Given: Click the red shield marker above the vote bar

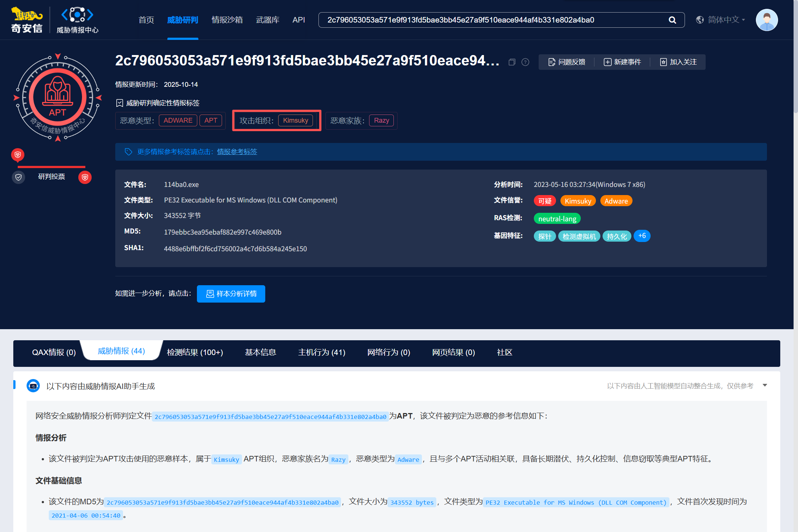Looking at the screenshot, I should coord(18,154).
